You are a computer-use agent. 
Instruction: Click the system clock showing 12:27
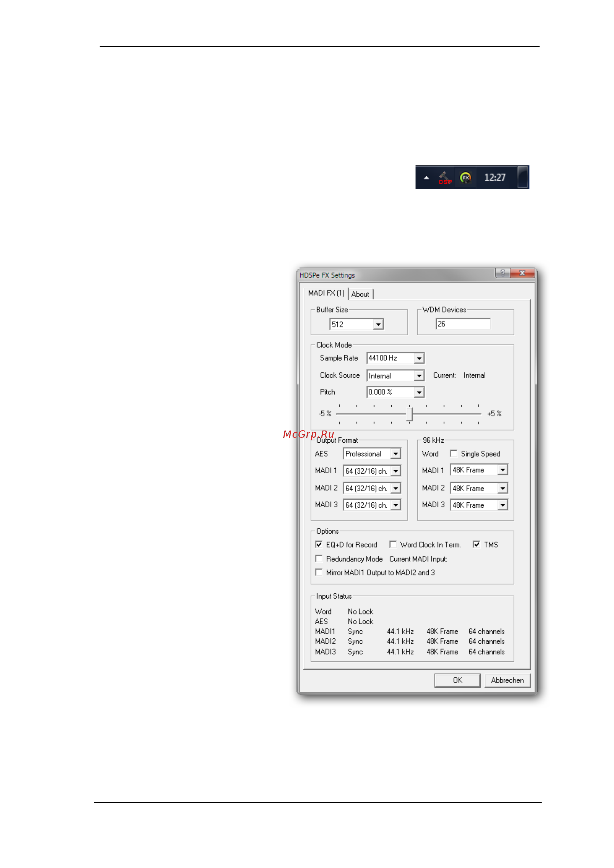click(495, 177)
